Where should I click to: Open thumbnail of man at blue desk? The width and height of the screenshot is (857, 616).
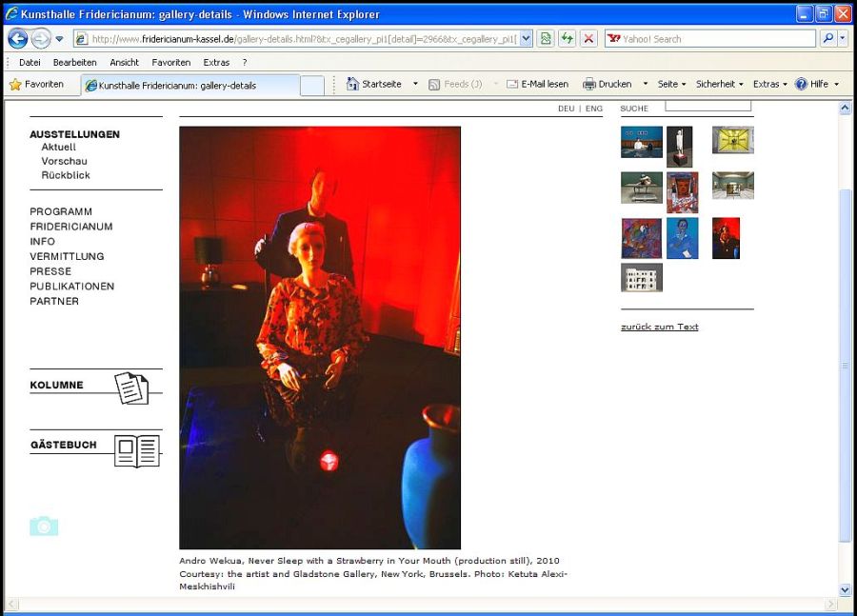[x=642, y=142]
